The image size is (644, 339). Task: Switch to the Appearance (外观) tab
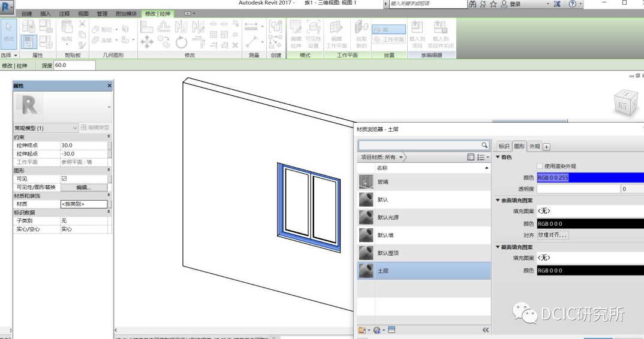click(x=534, y=146)
